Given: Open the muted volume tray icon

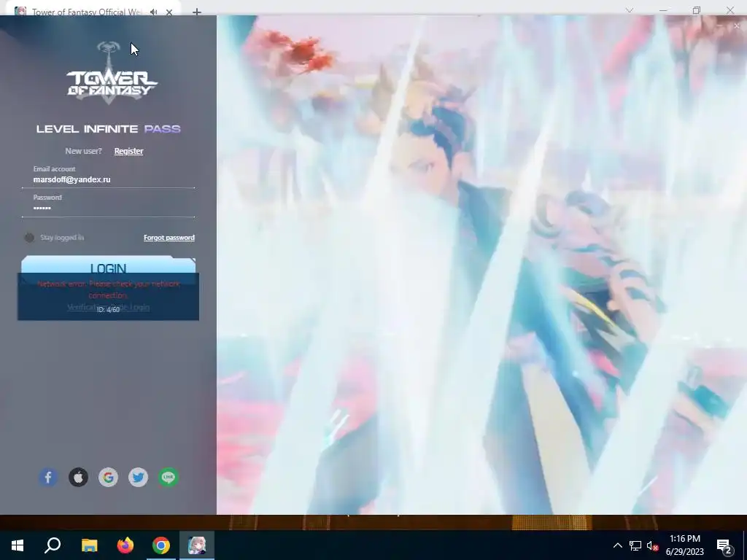Looking at the screenshot, I should (x=652, y=545).
